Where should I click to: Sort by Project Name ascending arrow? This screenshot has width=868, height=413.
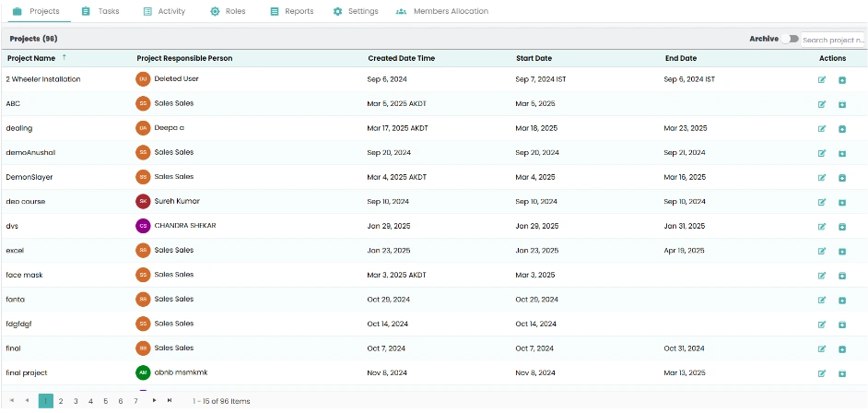(x=64, y=57)
